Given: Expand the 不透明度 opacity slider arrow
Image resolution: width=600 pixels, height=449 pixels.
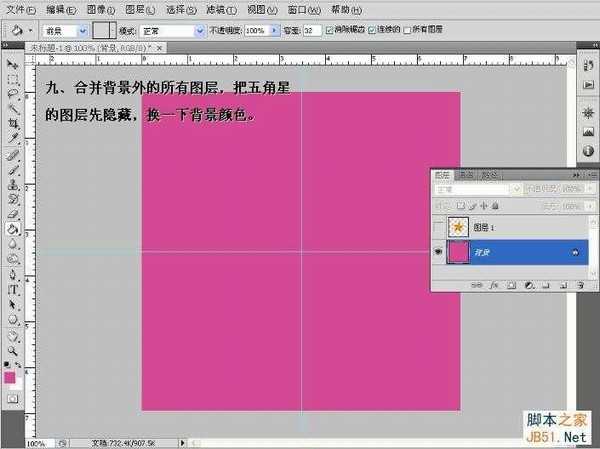Looking at the screenshot, I should (275, 31).
